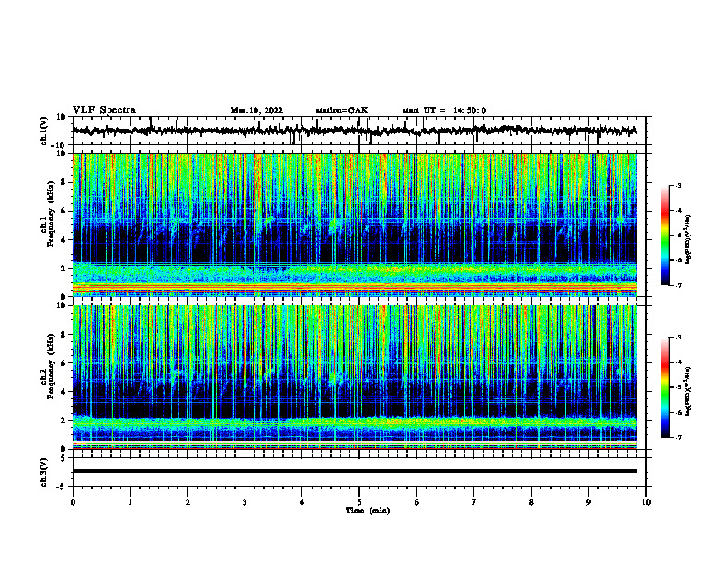Click the time axis tick label "10"
This screenshot has width=728, height=563.
tap(646, 502)
